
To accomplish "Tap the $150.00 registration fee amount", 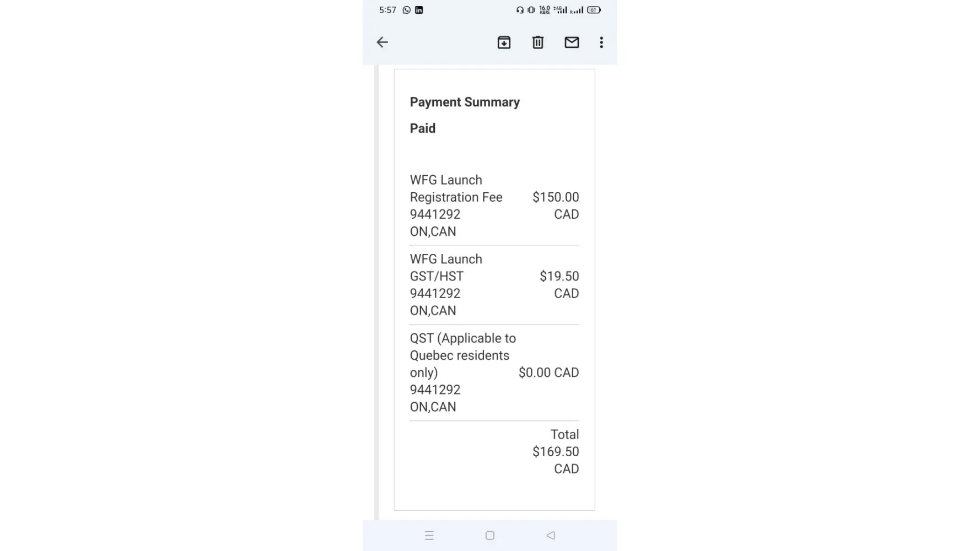I will tap(555, 197).
